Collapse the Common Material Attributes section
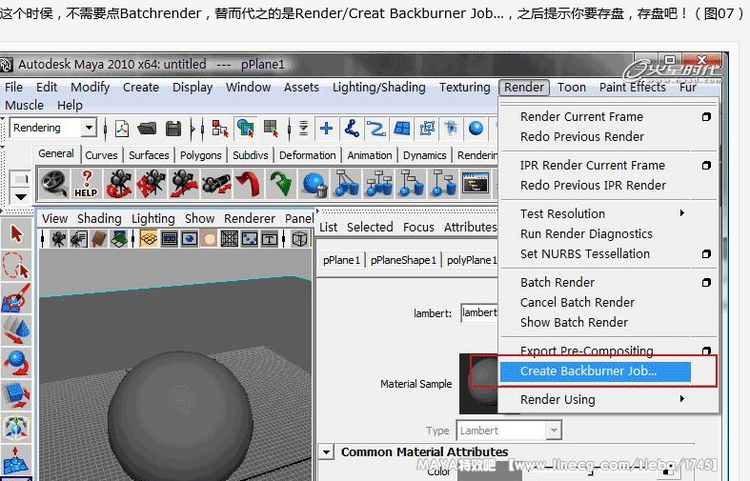 click(x=326, y=452)
